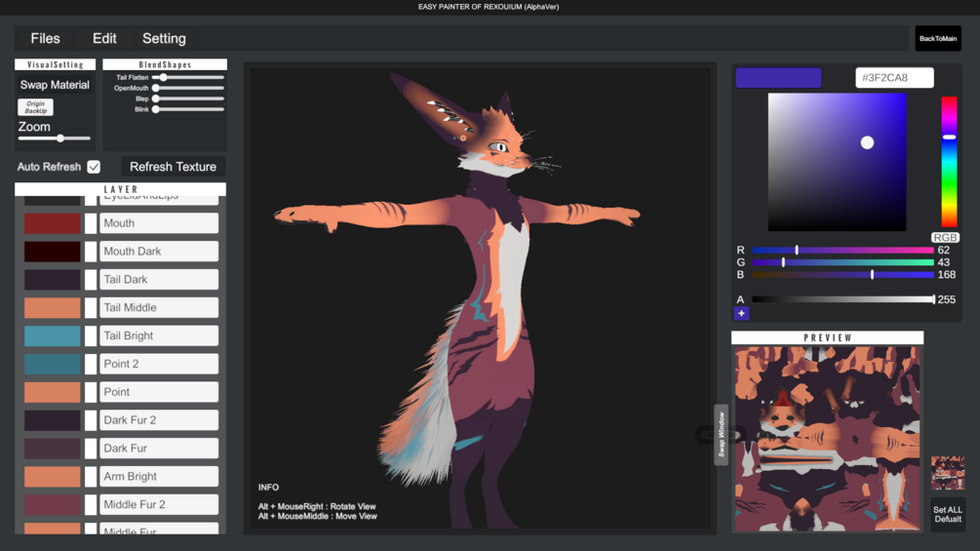Click the Middle Fur 2 layer name field

pos(159,504)
